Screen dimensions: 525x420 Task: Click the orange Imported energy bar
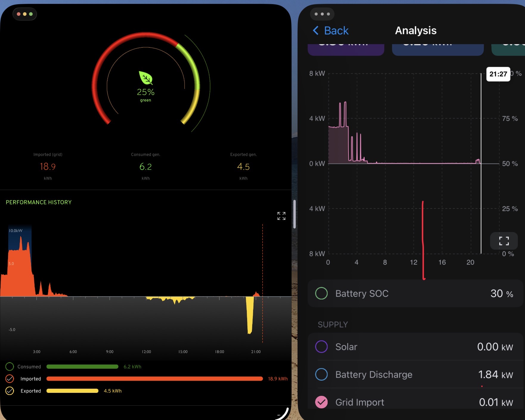click(x=154, y=379)
